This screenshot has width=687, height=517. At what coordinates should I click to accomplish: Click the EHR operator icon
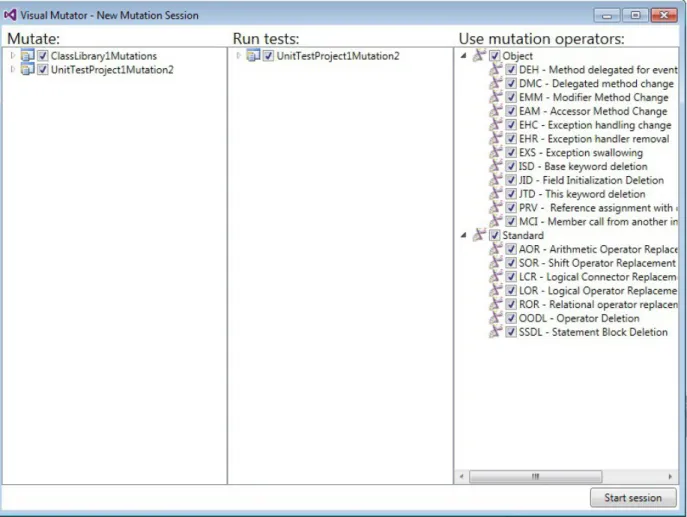point(496,138)
